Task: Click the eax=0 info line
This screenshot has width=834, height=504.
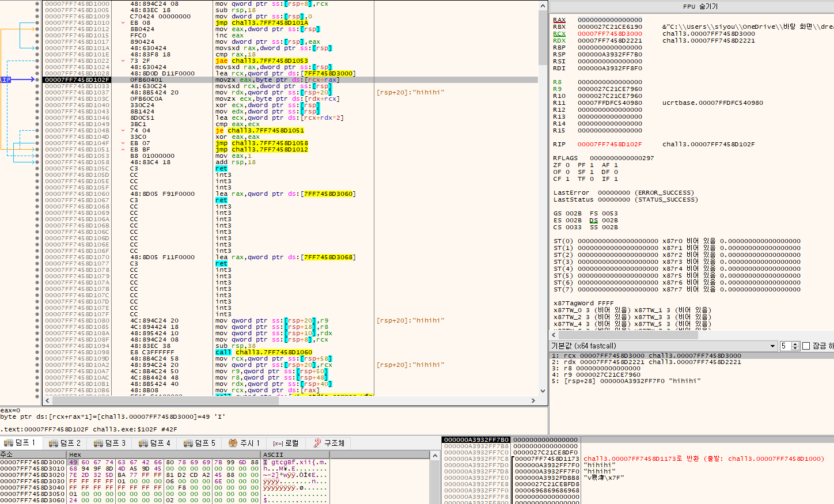Action: pyautogui.click(x=10, y=410)
